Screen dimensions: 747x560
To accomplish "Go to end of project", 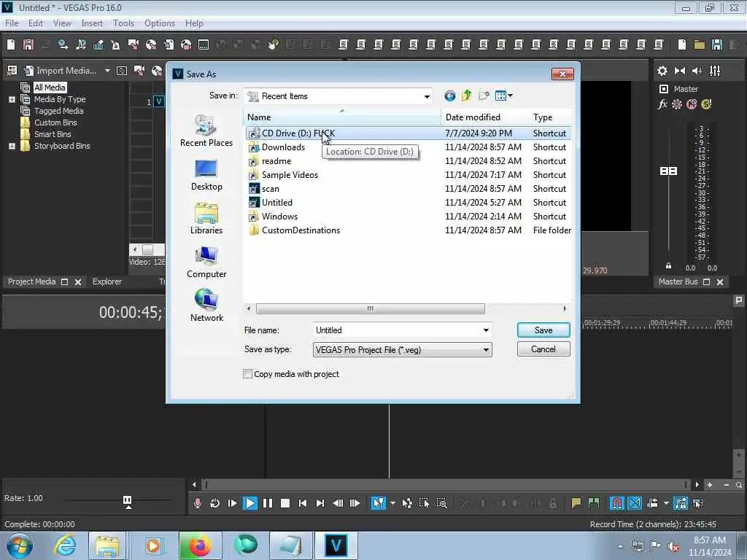I will [320, 503].
